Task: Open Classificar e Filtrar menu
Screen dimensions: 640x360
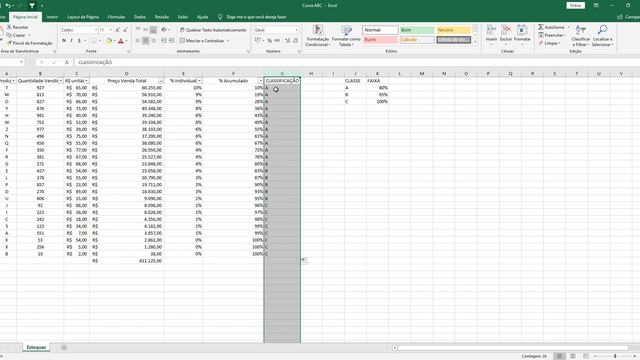Action: (x=581, y=36)
